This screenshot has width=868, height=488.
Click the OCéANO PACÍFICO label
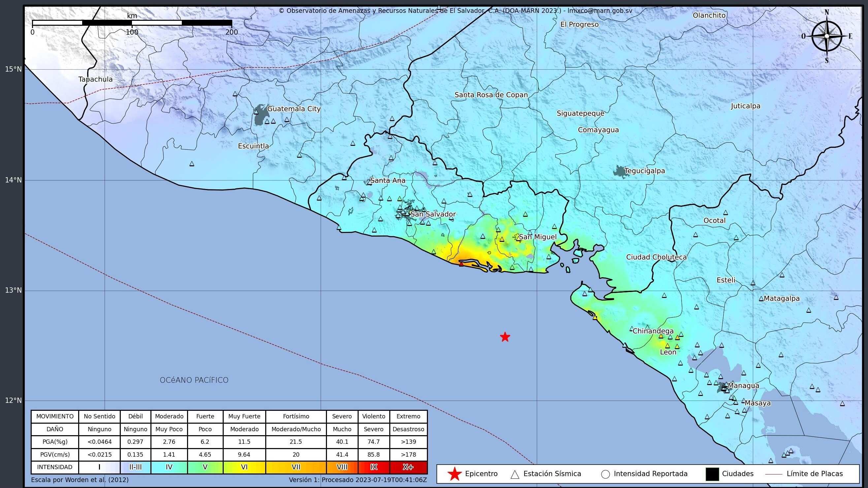(x=194, y=380)
